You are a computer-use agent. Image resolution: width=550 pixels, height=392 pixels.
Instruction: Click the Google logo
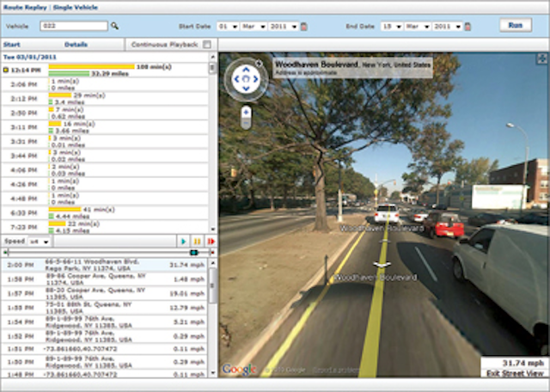pyautogui.click(x=239, y=369)
